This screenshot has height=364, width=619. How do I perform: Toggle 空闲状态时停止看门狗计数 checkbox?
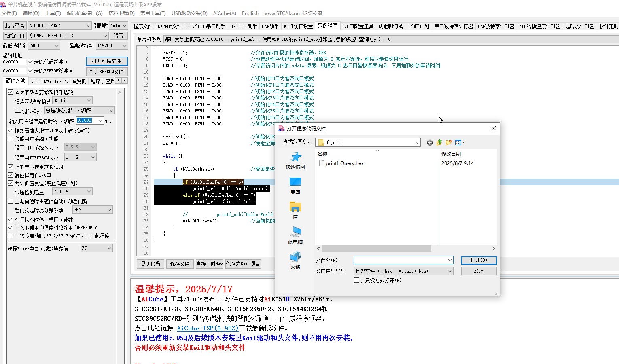coord(11,220)
